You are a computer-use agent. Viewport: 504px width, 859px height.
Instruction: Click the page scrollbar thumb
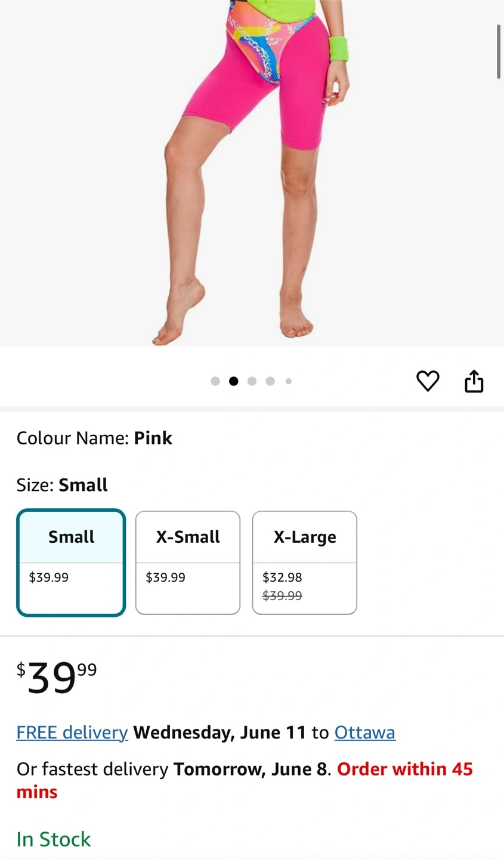[x=499, y=52]
